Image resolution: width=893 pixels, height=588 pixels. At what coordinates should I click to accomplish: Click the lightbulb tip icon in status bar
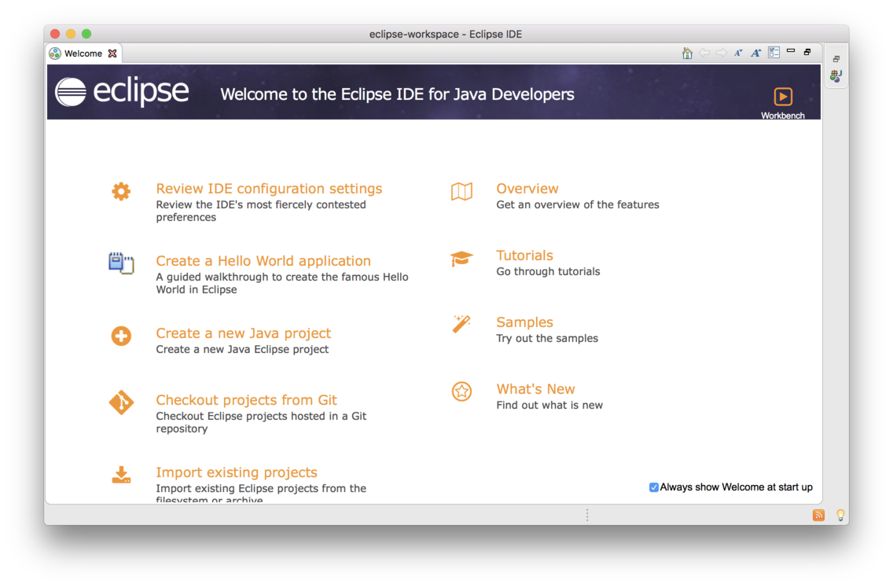840,515
